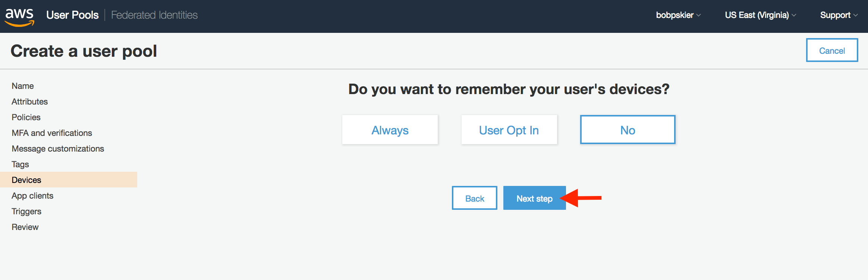This screenshot has height=280, width=868.
Task: Go to Attributes step
Action: (x=30, y=102)
